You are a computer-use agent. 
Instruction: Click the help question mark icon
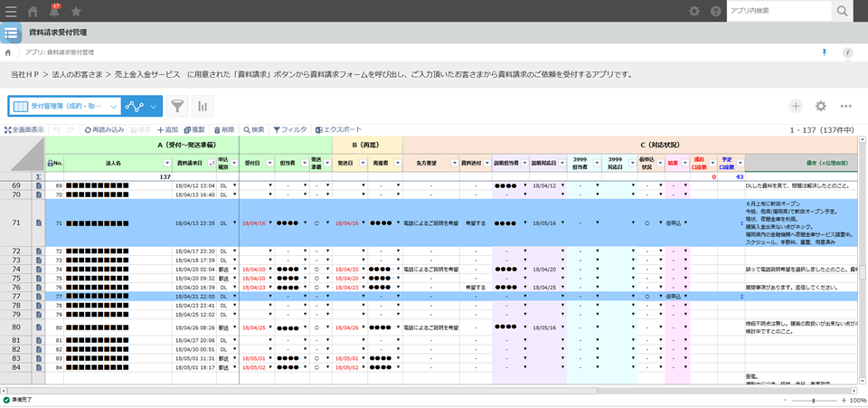716,12
